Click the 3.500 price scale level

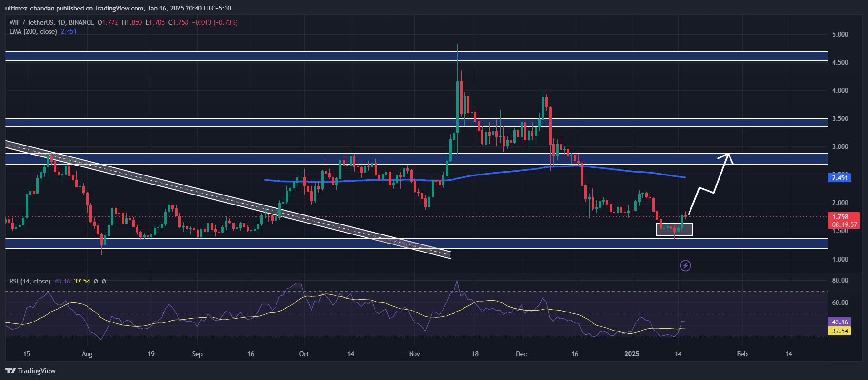(x=840, y=118)
